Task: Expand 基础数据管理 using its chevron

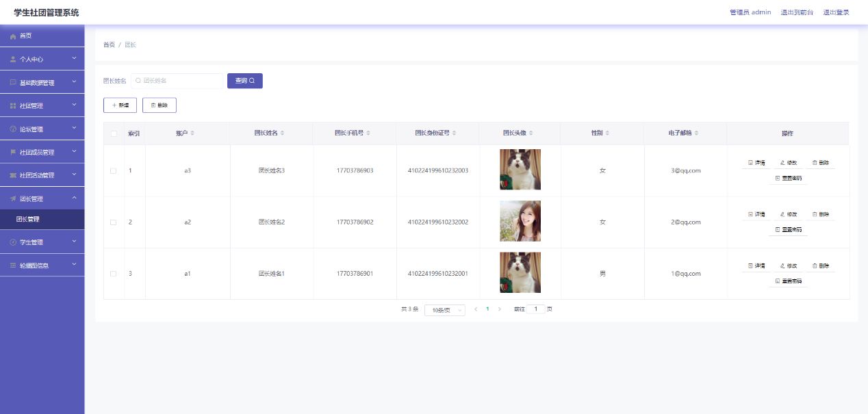Action: coord(74,82)
